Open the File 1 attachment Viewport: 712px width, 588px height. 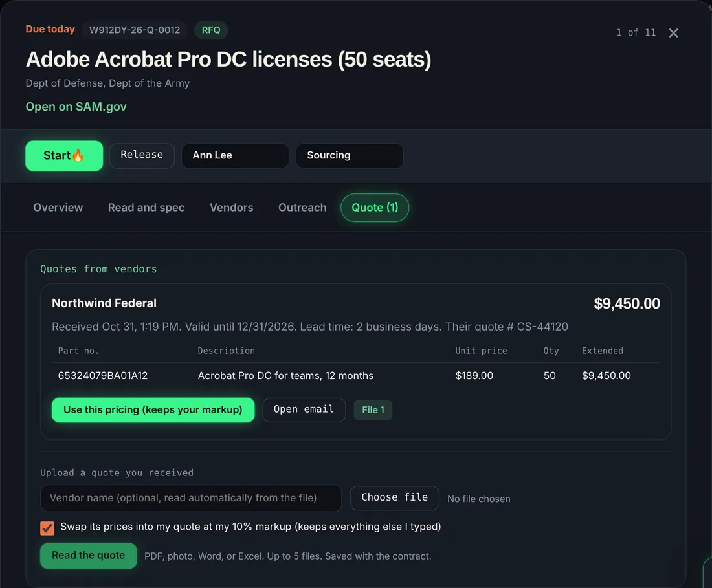click(x=373, y=410)
